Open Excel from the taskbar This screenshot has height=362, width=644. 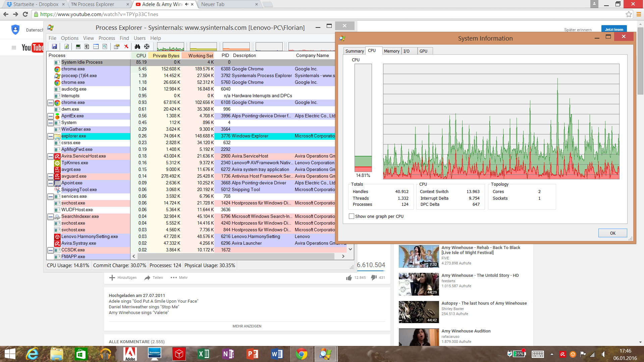204,354
